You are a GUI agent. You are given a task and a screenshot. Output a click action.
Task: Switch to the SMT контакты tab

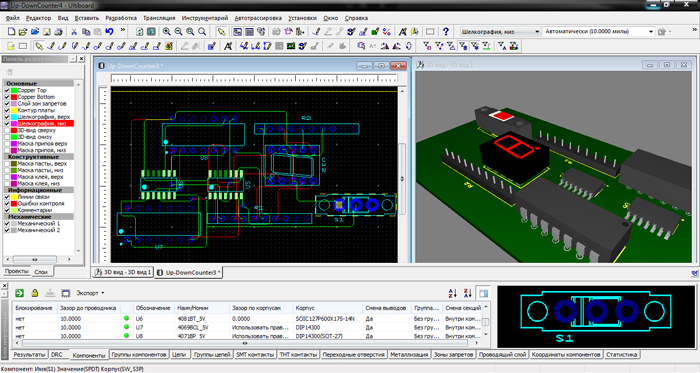tap(254, 355)
